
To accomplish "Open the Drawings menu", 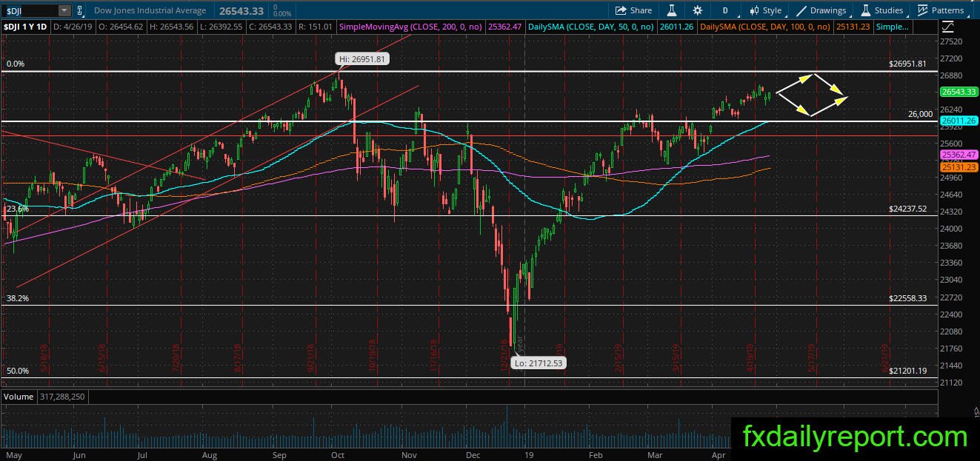I will tap(821, 10).
